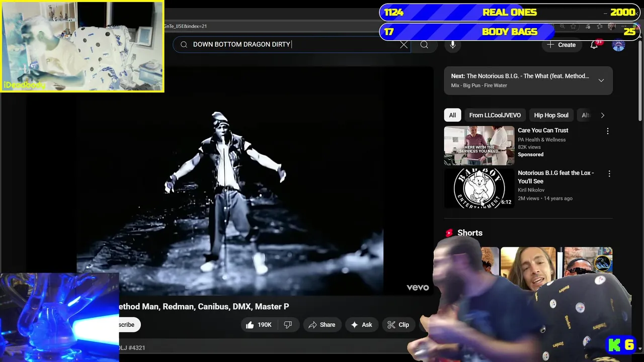The height and width of the screenshot is (362, 644).
Task: Click the magnifier icon inside the search box
Action: [184, 45]
